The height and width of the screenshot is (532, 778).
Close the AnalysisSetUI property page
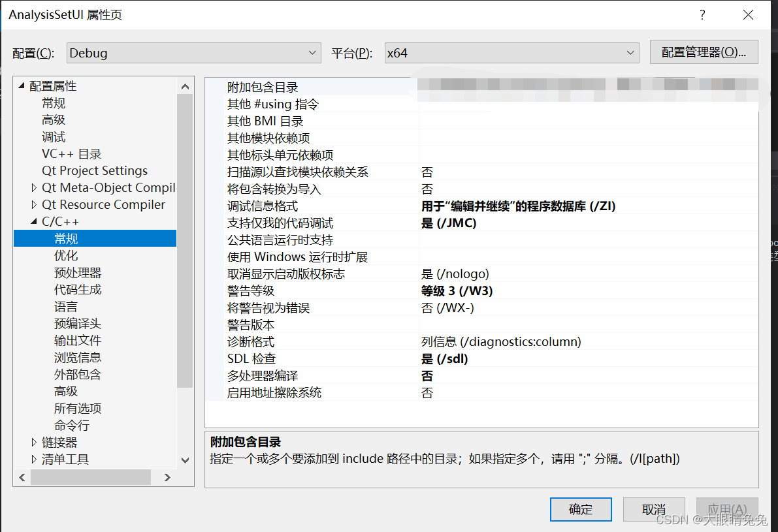click(748, 15)
